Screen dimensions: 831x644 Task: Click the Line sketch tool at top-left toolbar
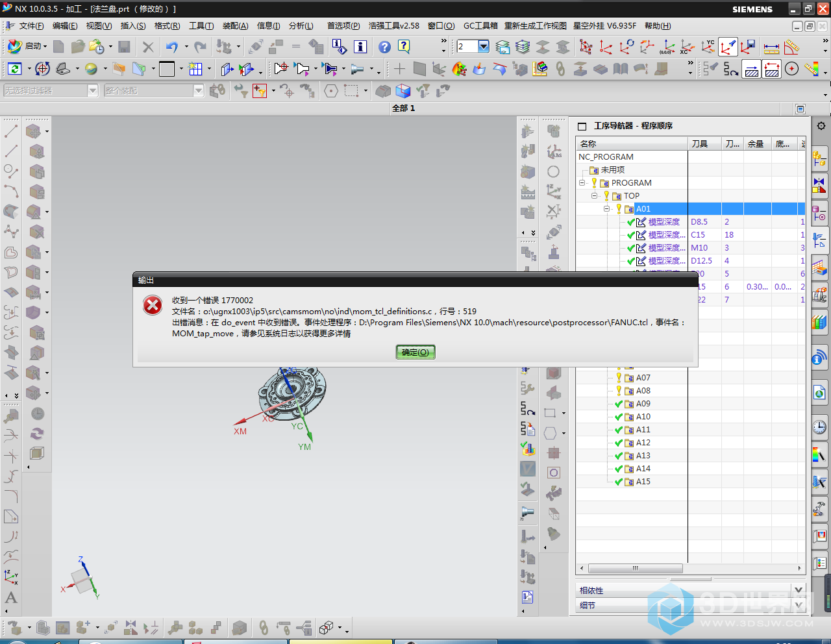click(11, 130)
